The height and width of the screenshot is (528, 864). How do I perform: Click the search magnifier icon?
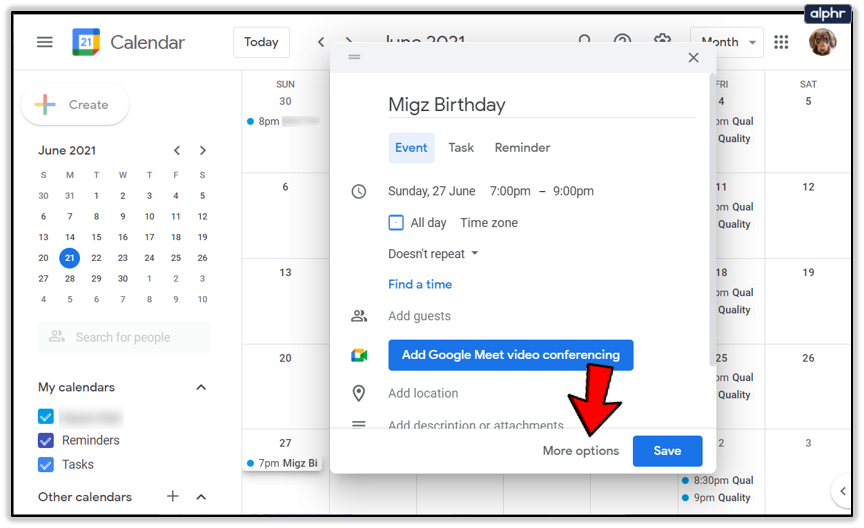(585, 39)
